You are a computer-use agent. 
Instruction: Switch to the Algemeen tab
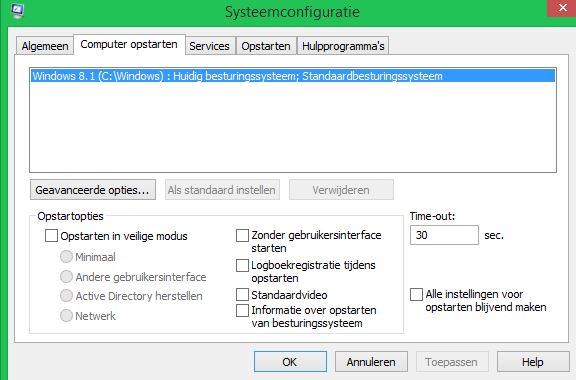coord(45,46)
